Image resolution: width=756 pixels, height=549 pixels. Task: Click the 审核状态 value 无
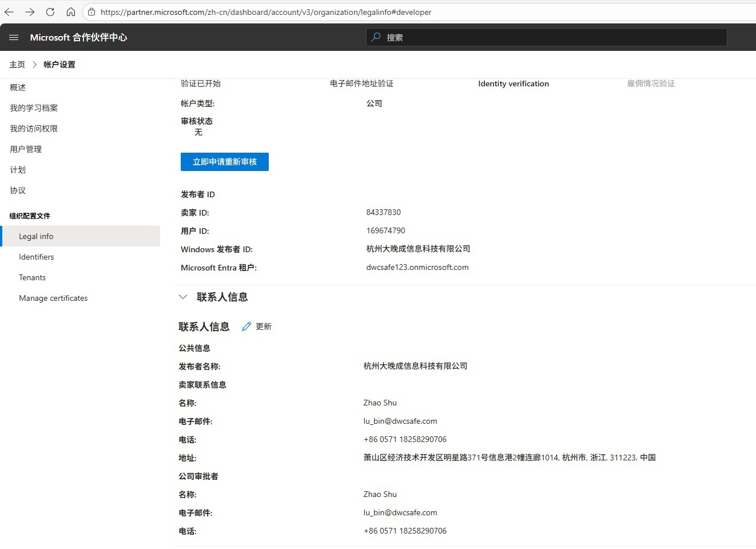pos(198,132)
